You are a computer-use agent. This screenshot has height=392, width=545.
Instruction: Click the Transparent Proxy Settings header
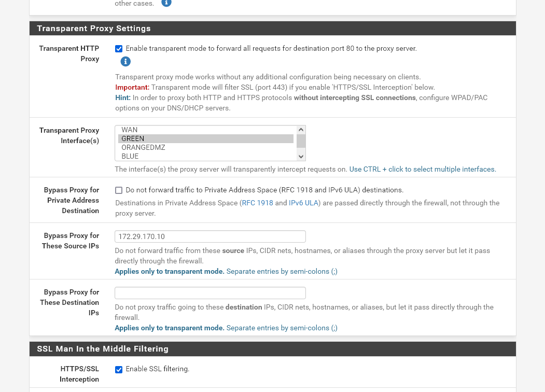(94, 28)
